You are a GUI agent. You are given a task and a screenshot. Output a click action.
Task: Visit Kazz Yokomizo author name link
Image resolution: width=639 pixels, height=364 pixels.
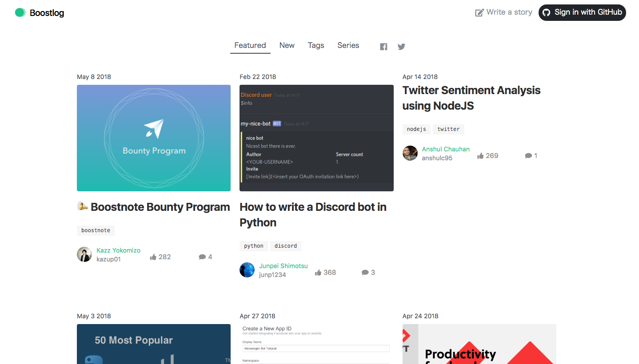[x=118, y=250]
